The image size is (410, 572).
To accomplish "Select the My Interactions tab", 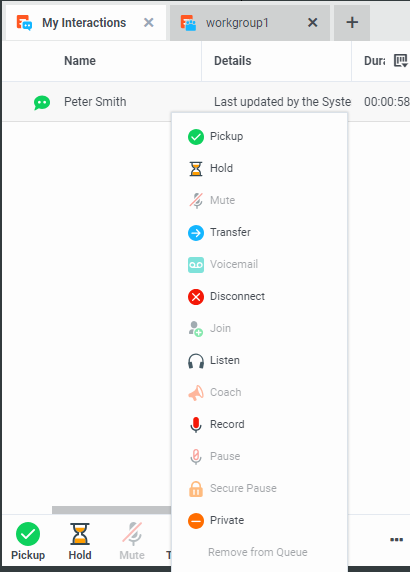I will (x=84, y=23).
